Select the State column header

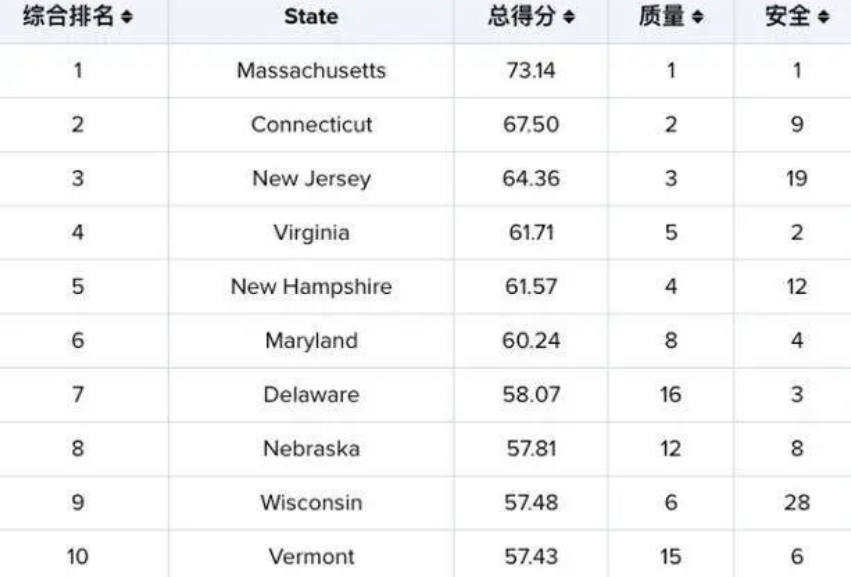pos(311,17)
